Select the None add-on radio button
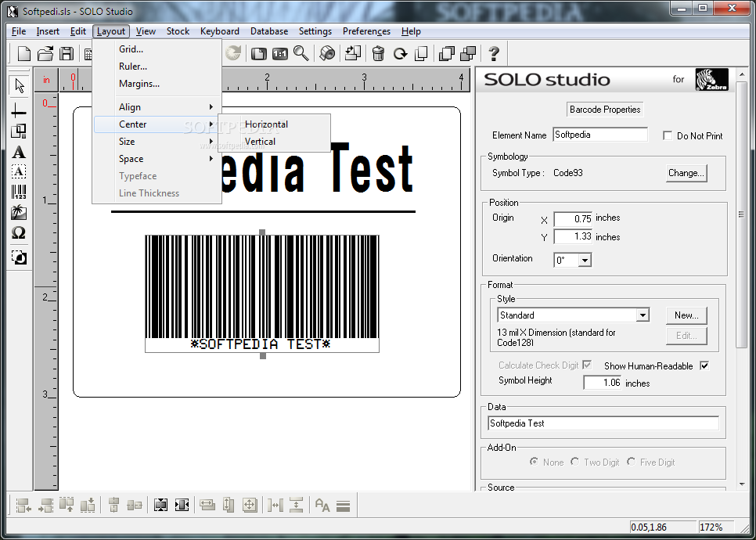This screenshot has width=756, height=540. (x=534, y=462)
